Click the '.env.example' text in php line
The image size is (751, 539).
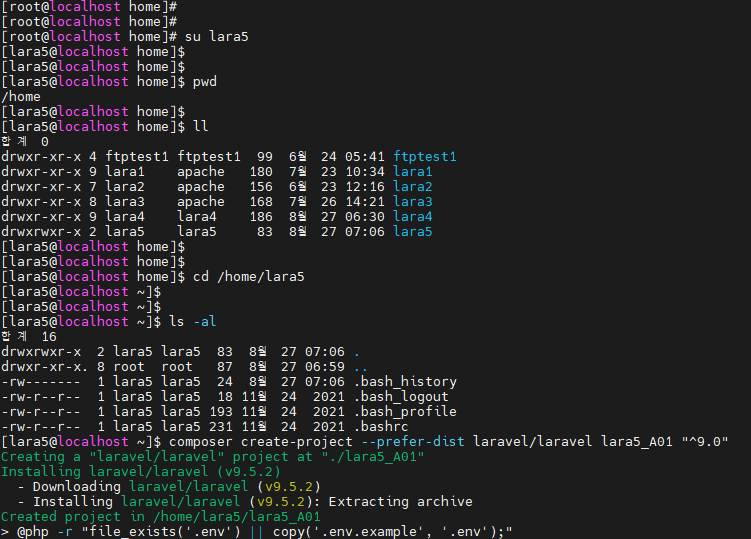pos(373,532)
